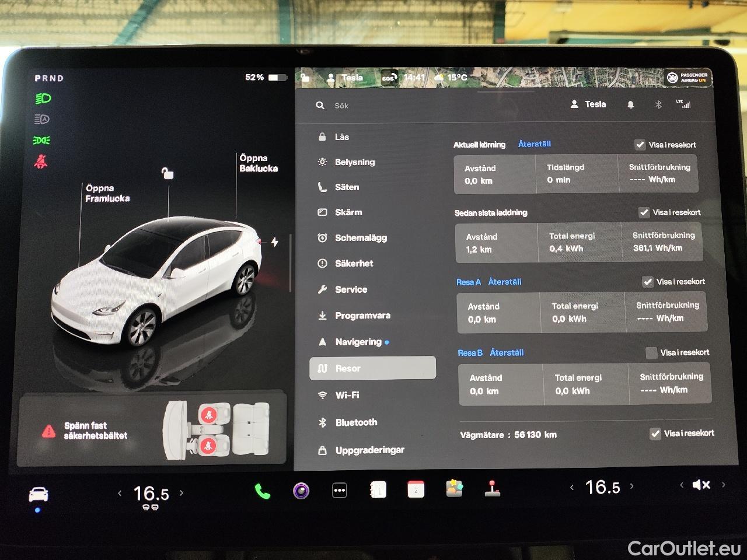
Task: Open the dashcam camera app
Action: [301, 491]
